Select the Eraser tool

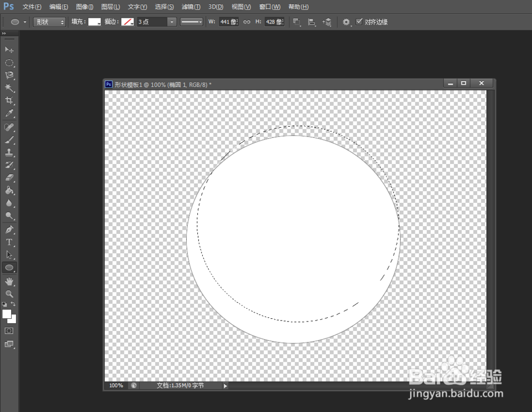point(9,177)
